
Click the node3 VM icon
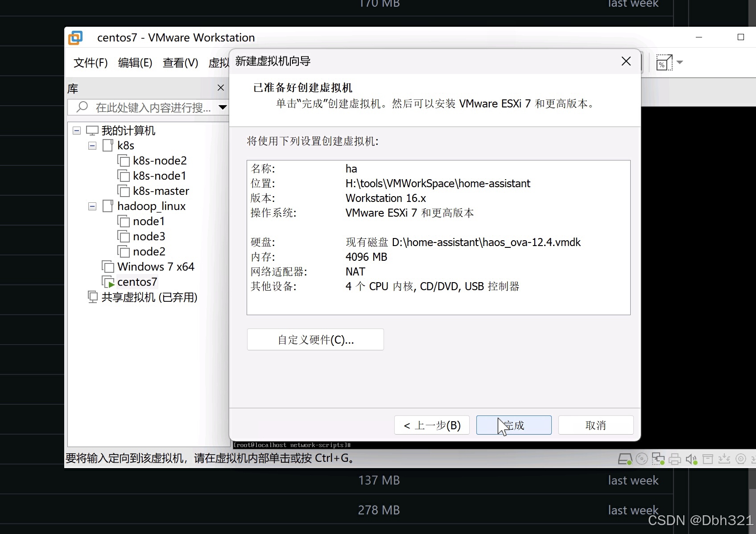(124, 236)
